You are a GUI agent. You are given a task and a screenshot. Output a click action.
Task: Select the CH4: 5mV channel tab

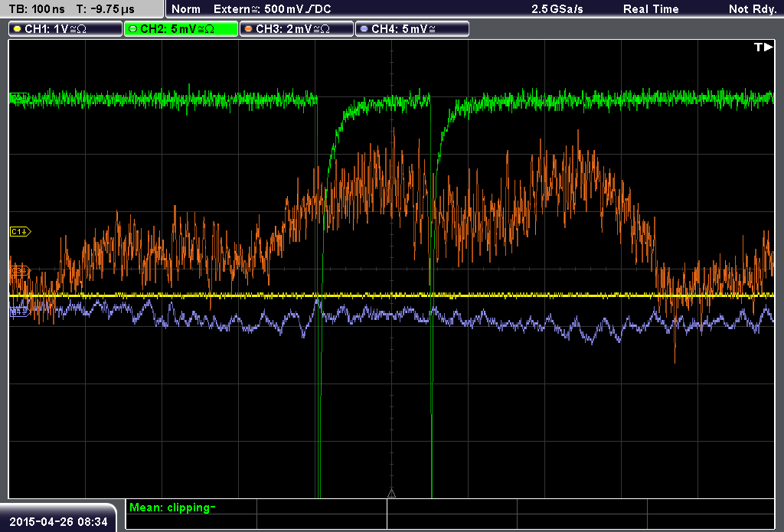pyautogui.click(x=412, y=29)
